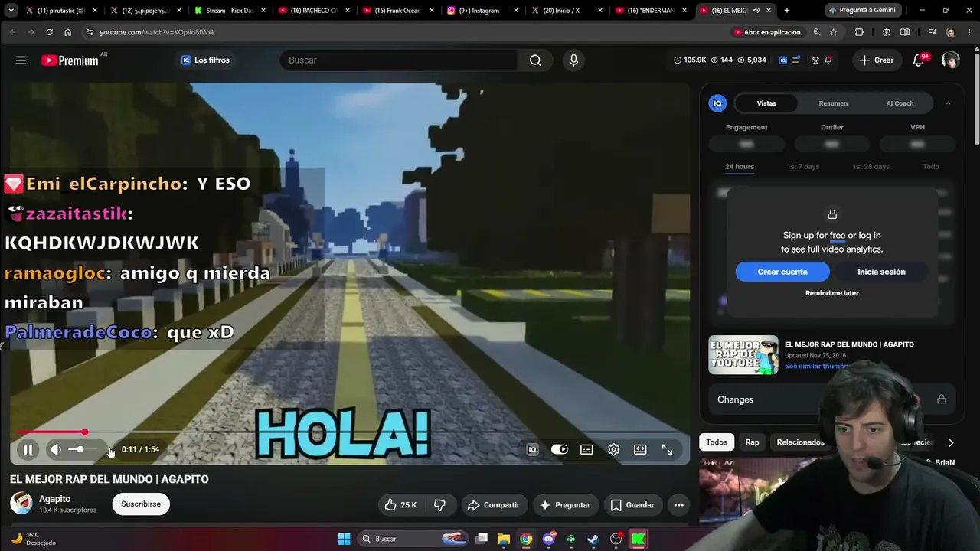Open the Chrome three-dot menu
The height and width of the screenshot is (551, 980).
(969, 32)
